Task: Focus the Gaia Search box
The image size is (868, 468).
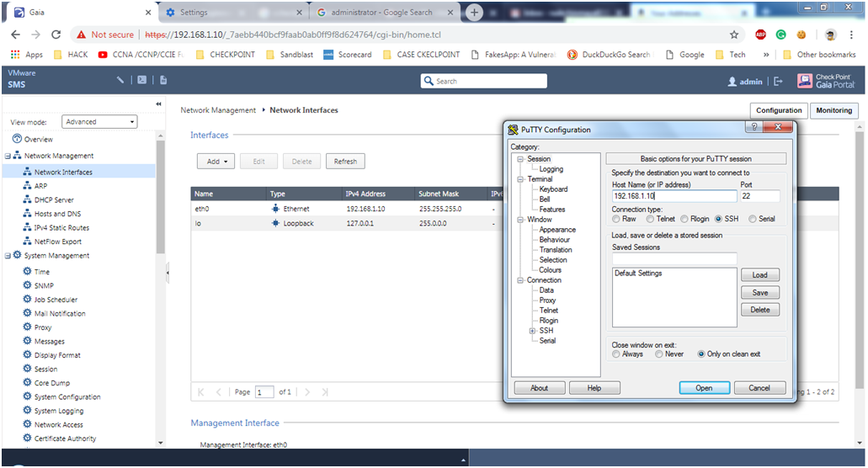Action: pyautogui.click(x=484, y=81)
